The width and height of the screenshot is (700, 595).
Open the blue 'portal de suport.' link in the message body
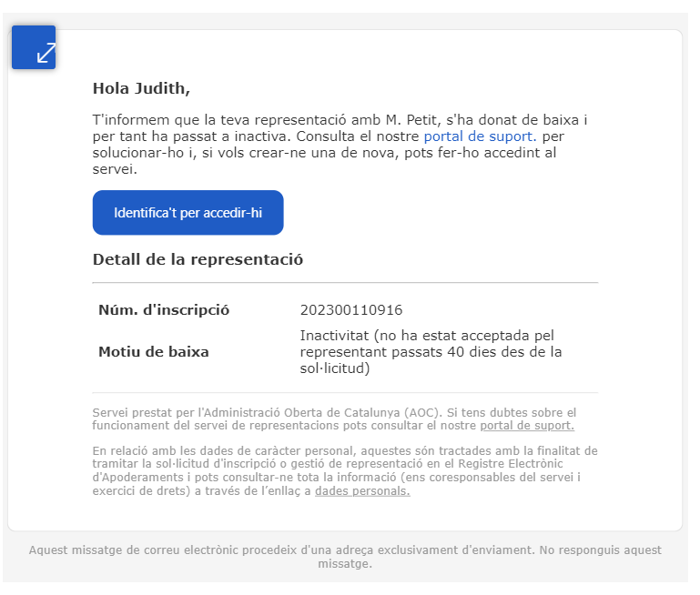tap(480, 136)
